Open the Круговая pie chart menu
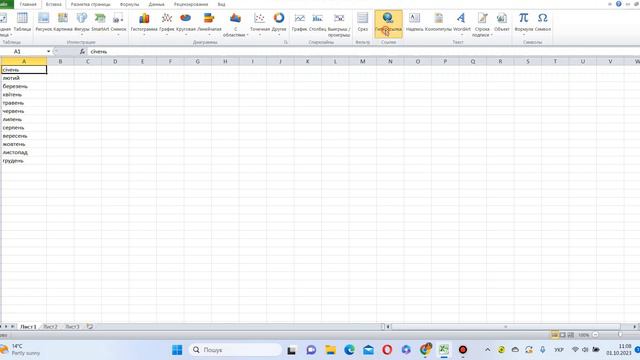This screenshot has height=360, width=640. tap(186, 23)
